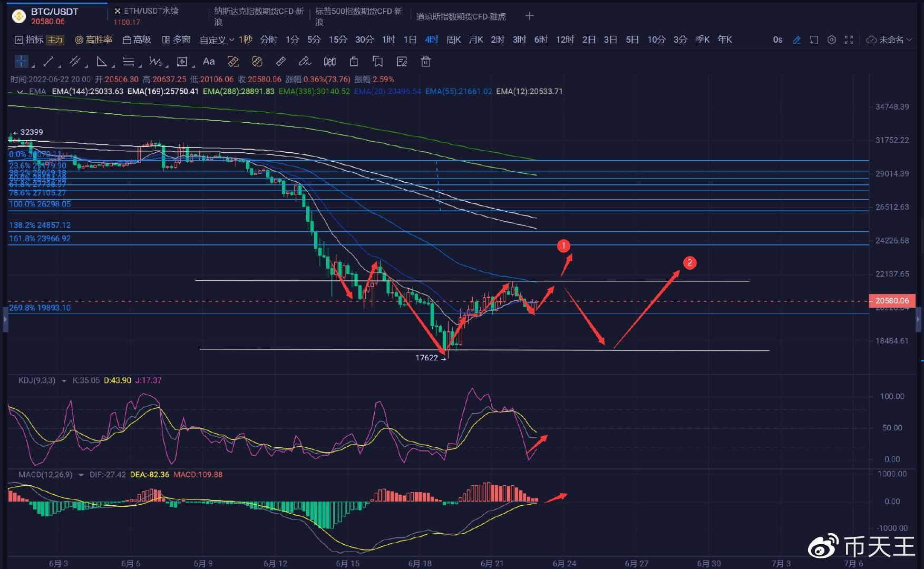Select the brush freehand drawing tool

pos(306,62)
